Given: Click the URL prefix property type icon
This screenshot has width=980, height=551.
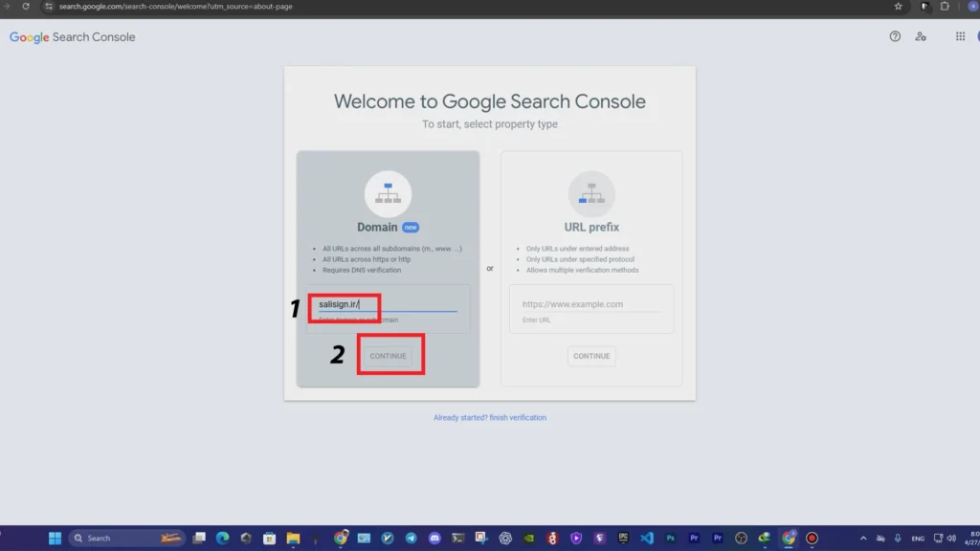Looking at the screenshot, I should [591, 193].
